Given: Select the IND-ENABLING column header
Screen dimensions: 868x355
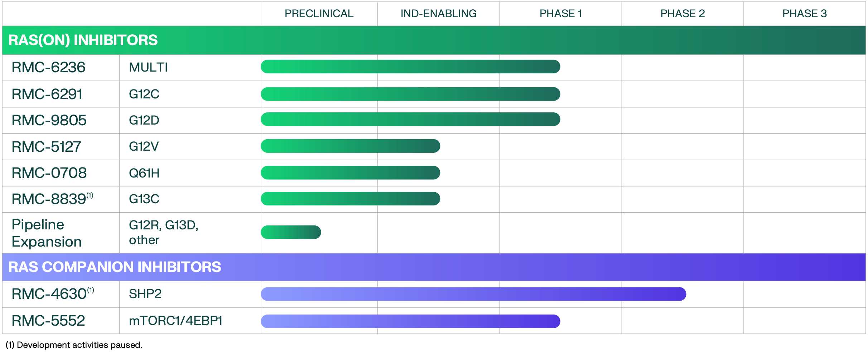Looking at the screenshot, I should [x=438, y=14].
